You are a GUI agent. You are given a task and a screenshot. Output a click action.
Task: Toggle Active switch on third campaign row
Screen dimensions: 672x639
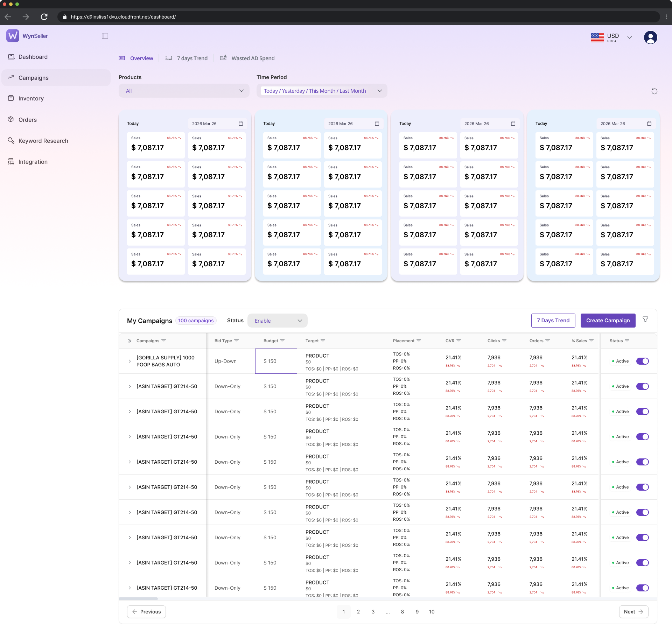(642, 412)
